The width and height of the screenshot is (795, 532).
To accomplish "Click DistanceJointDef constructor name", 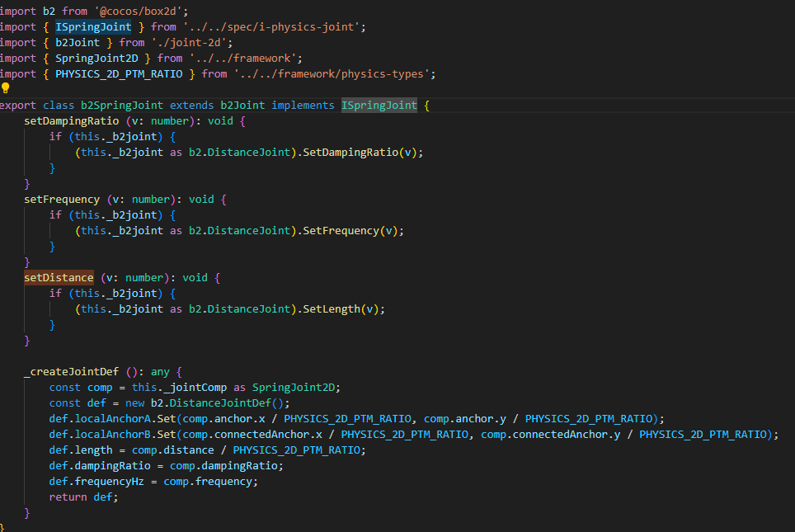I will 220,403.
